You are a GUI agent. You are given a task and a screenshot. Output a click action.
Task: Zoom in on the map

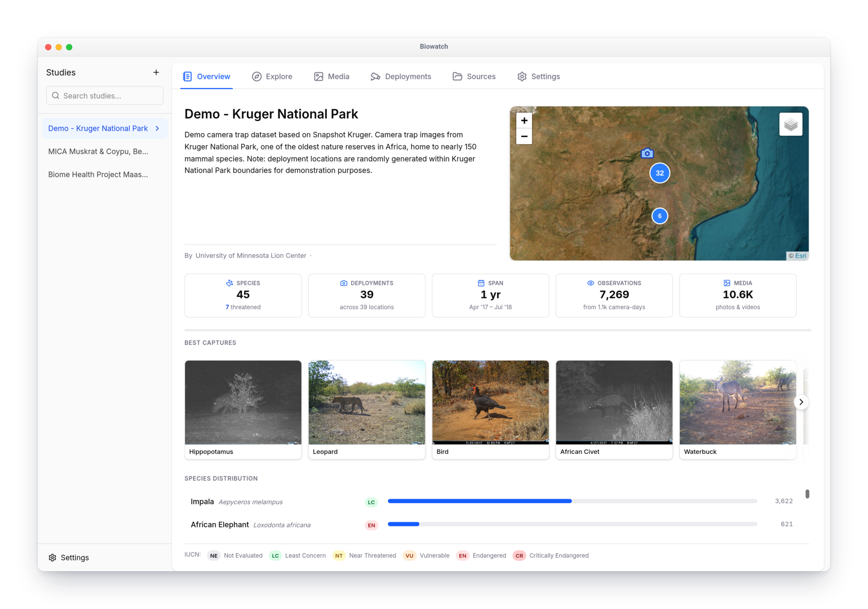click(524, 121)
